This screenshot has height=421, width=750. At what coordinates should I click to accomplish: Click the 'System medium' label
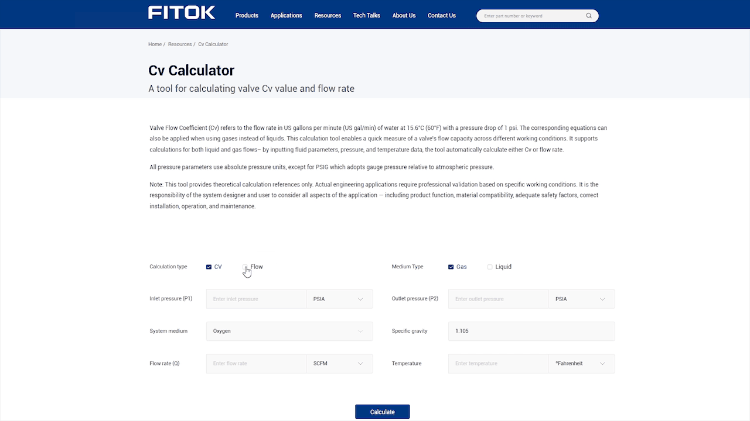click(x=168, y=331)
